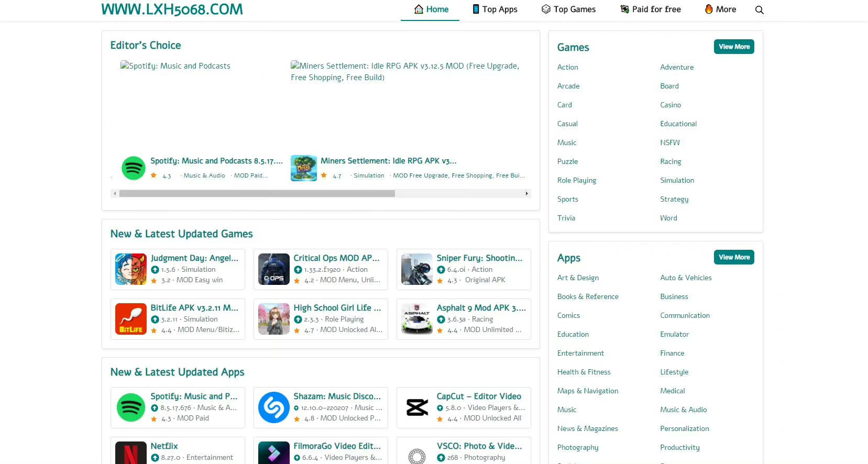Click Editor's Choice carousel left arrow
This screenshot has width=868, height=464.
click(115, 194)
